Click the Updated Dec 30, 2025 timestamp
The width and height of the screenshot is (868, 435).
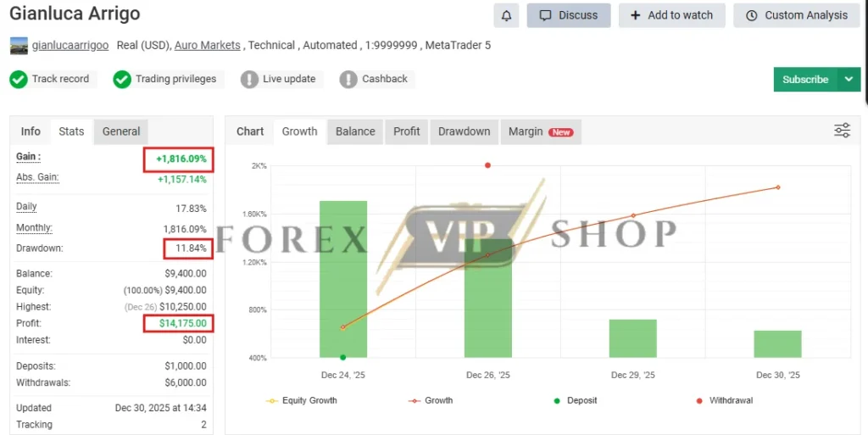160,409
